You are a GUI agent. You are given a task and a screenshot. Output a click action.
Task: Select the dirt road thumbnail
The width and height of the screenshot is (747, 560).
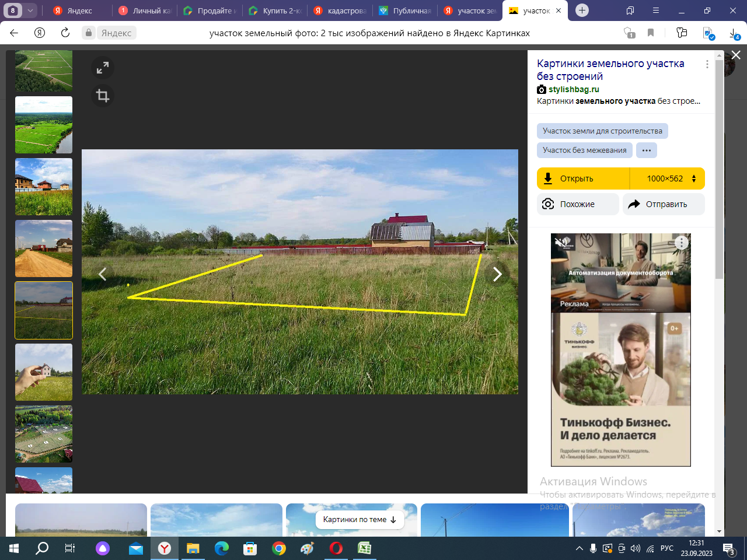point(44,249)
